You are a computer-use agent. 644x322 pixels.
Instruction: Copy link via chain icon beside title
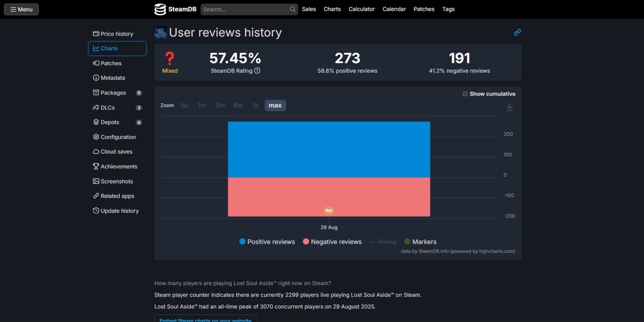[x=517, y=32]
